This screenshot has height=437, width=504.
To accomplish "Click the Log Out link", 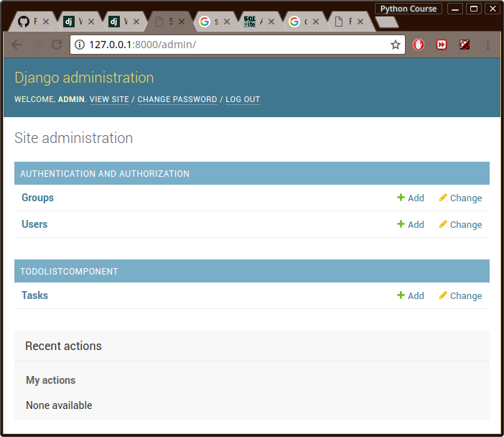I will (243, 100).
